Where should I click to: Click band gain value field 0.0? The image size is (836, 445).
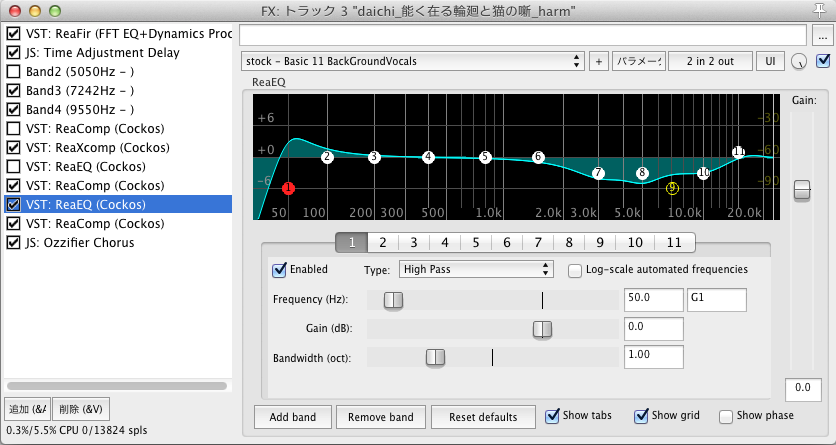654,329
